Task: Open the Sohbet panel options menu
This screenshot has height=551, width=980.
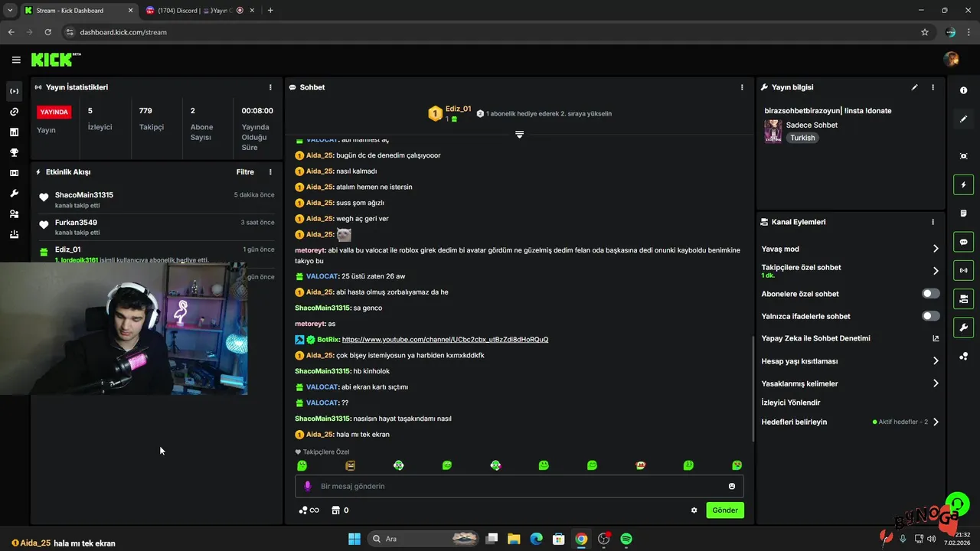Action: [742, 87]
